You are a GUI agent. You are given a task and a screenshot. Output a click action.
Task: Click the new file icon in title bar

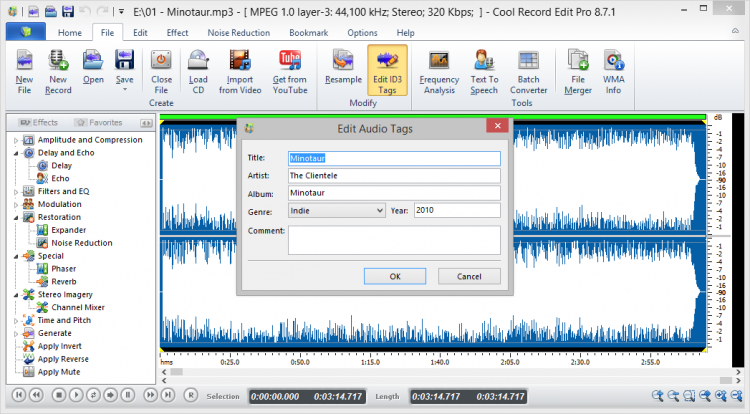[x=33, y=11]
